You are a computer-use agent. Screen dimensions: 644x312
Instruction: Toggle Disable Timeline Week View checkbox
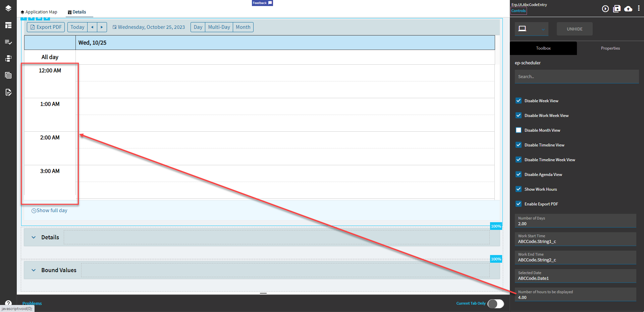(519, 160)
